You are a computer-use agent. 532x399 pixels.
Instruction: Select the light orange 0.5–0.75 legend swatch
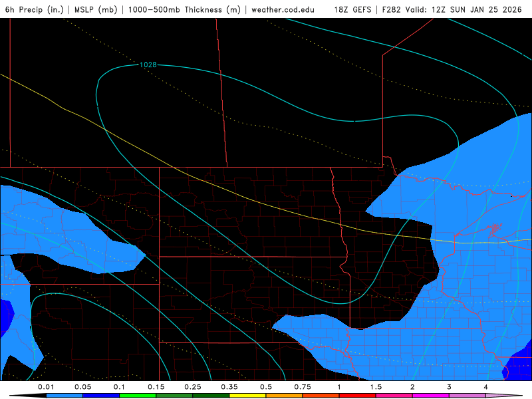point(285,396)
